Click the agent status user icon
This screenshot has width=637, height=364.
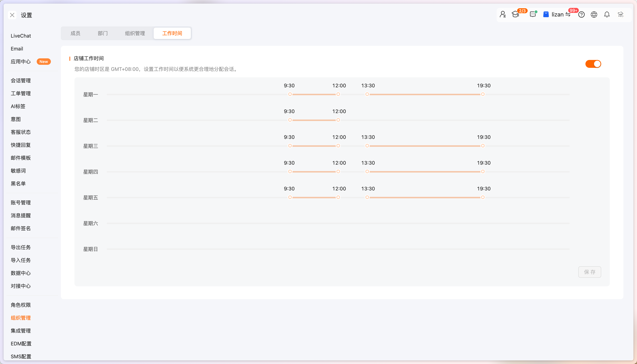[x=502, y=14]
